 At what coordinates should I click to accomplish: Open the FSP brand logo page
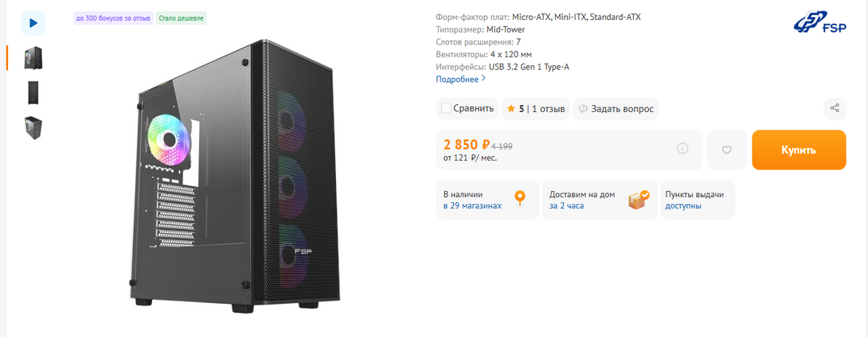tap(819, 25)
